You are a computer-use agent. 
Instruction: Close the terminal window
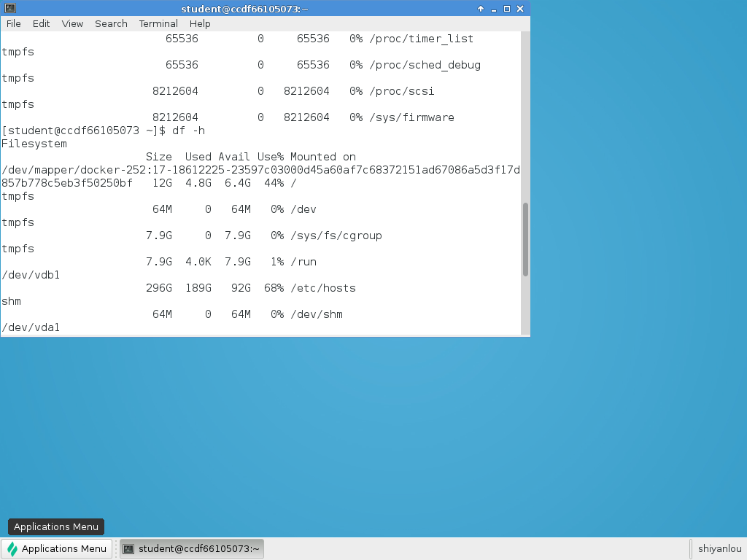point(520,9)
